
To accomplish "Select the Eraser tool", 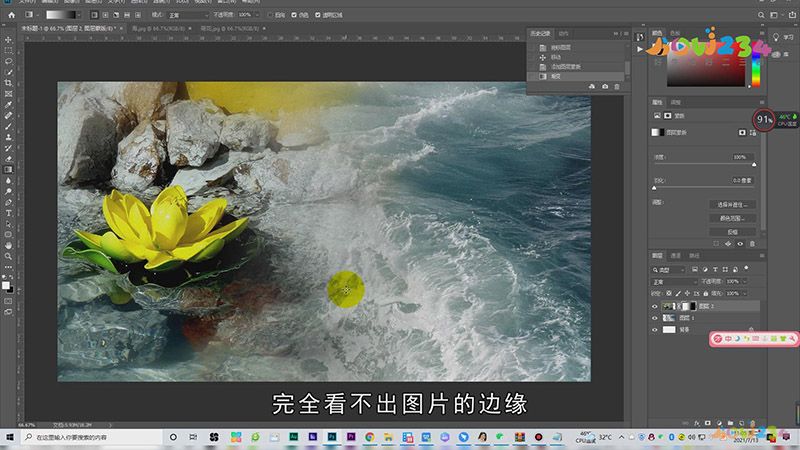I will tap(8, 159).
